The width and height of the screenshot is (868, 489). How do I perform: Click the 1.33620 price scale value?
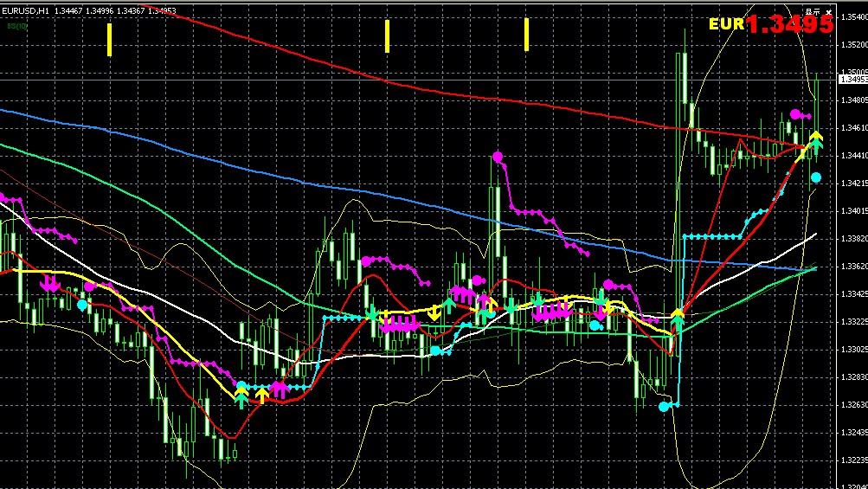coord(854,267)
